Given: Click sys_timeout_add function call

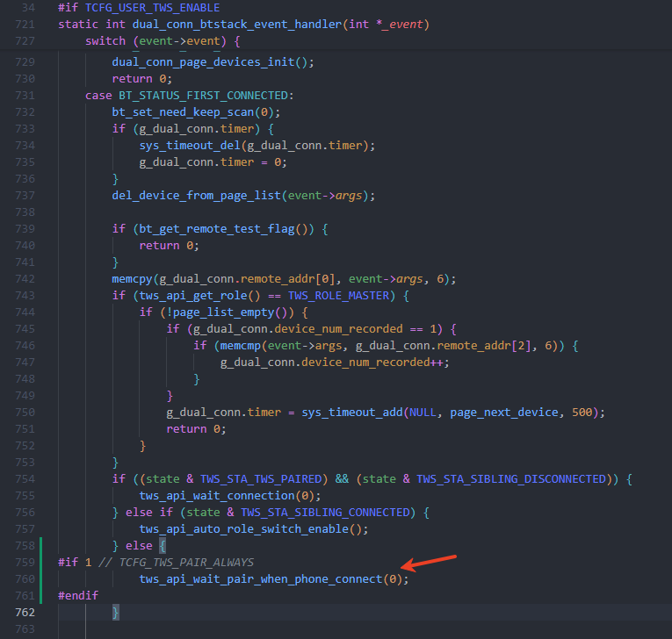Looking at the screenshot, I should 352,413.
